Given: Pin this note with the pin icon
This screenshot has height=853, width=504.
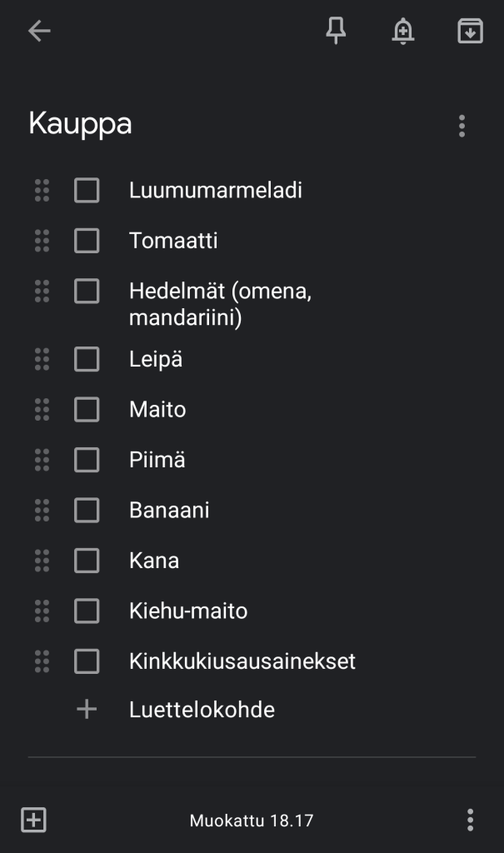Looking at the screenshot, I should 336,32.
